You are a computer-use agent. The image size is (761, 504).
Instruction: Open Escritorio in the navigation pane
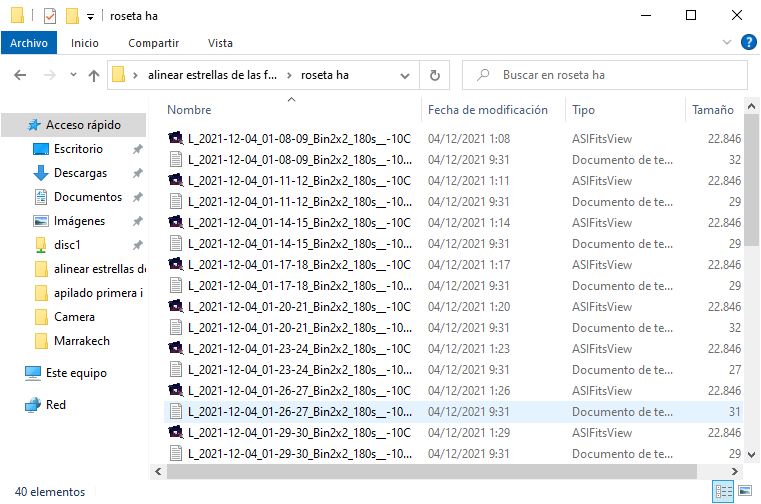coord(78,149)
